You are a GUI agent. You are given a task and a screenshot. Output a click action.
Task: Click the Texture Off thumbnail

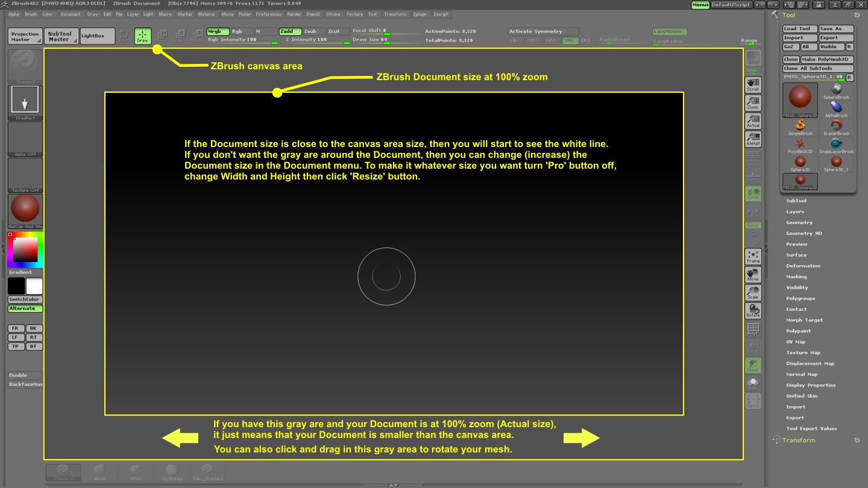click(25, 175)
